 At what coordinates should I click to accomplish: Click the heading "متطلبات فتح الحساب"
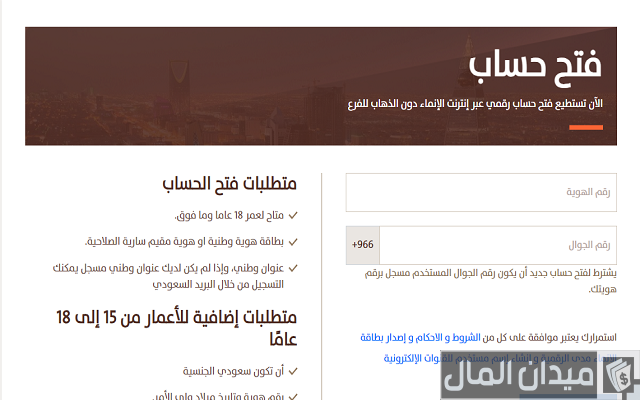(x=229, y=184)
